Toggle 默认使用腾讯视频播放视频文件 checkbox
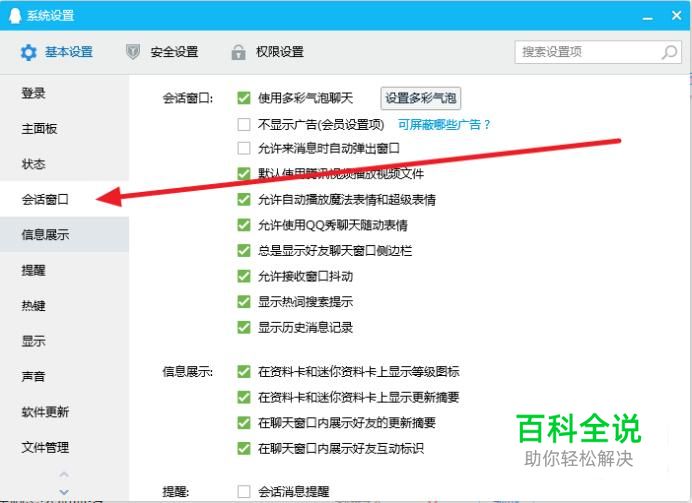692x503 pixels. point(244,173)
